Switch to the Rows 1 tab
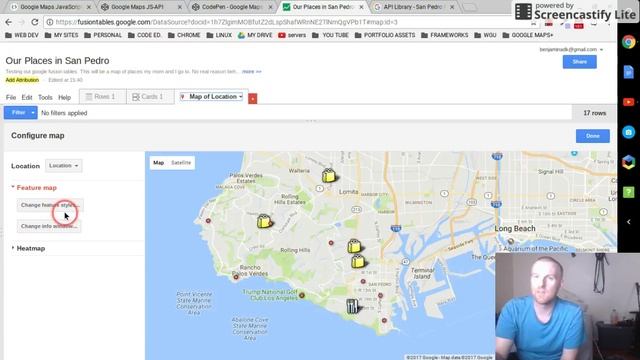Viewport: 640px width, 360px height. (103, 97)
